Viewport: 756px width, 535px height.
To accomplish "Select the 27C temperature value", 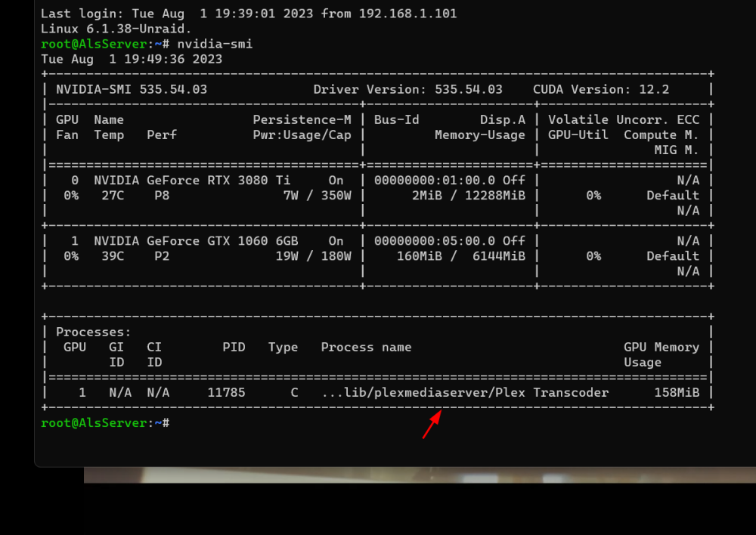I will click(x=113, y=195).
